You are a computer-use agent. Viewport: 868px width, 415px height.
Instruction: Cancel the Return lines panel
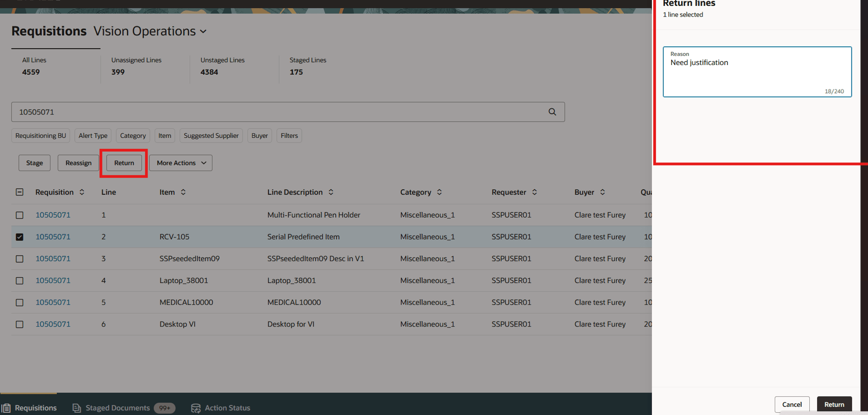click(792, 404)
